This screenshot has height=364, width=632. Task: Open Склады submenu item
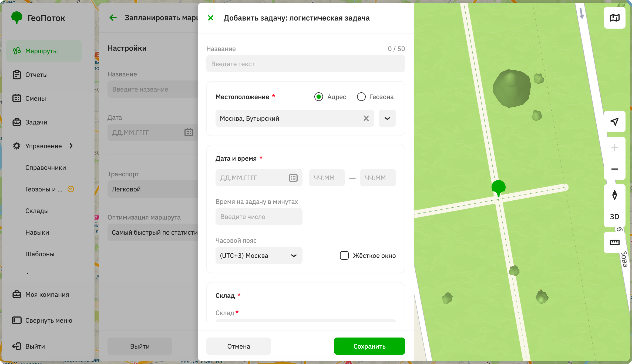(37, 211)
